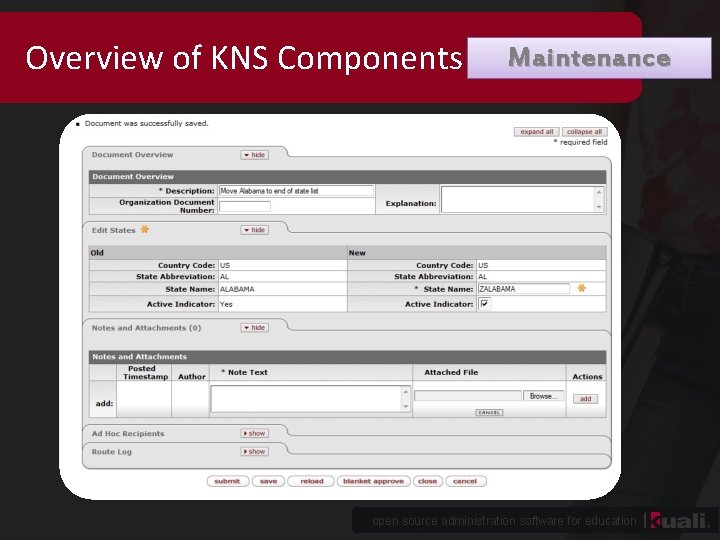This screenshot has height=540, width=720.
Task: Click the new State Name field
Action: (523, 289)
